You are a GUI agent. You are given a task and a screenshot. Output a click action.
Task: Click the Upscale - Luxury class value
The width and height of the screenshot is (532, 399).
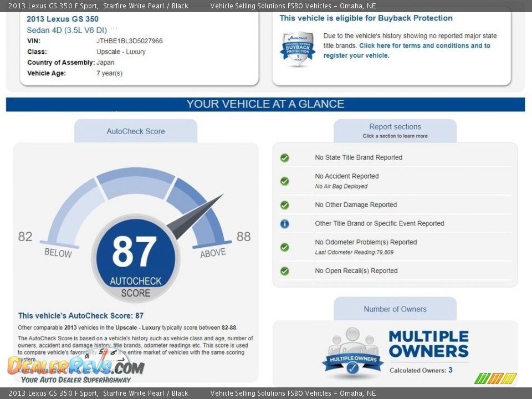121,52
